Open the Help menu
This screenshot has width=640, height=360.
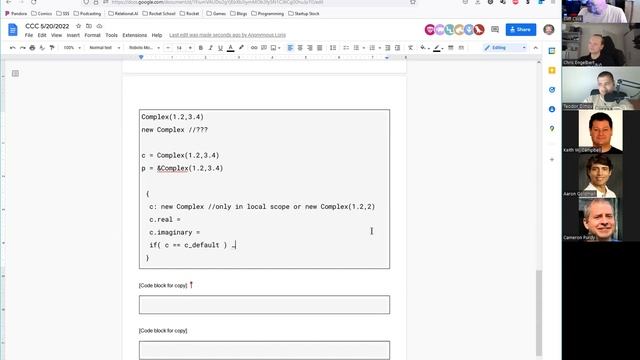coord(157,36)
